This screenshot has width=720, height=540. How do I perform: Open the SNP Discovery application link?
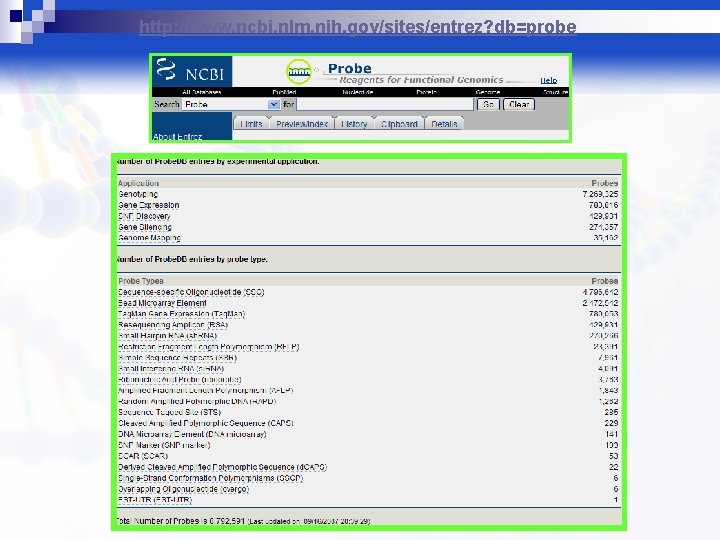[144, 216]
